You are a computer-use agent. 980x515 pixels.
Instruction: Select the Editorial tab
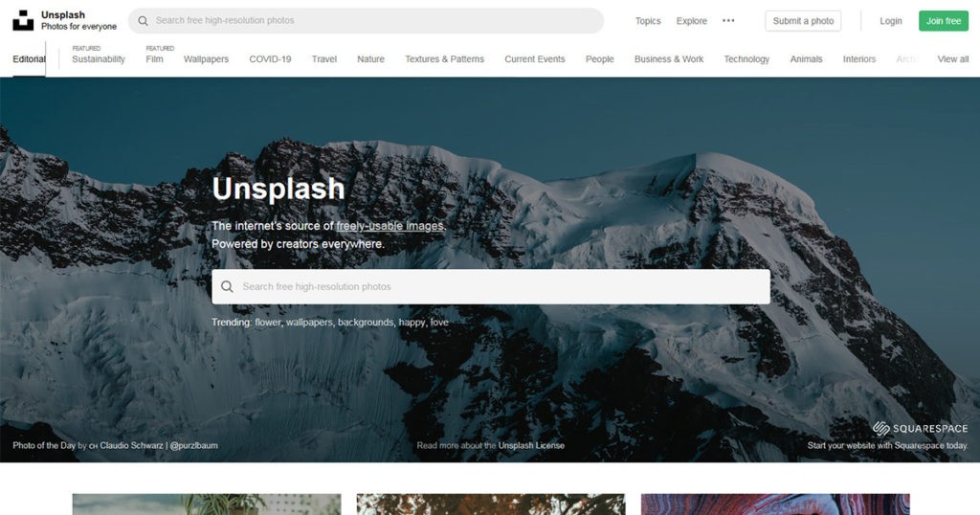29,58
